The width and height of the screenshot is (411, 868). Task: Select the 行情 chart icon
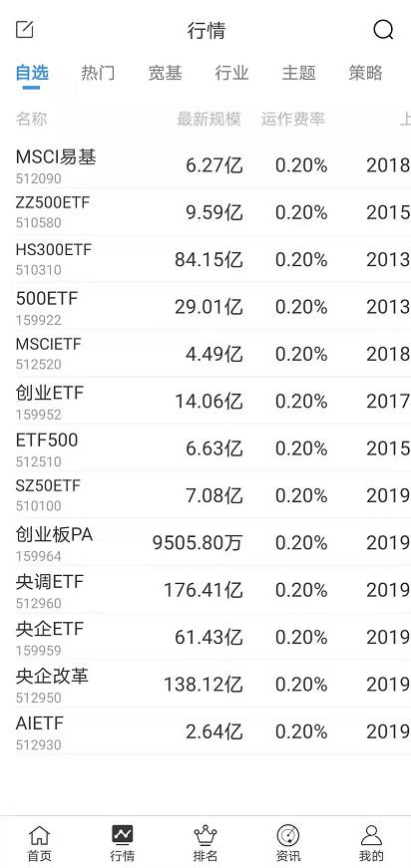pyautogui.click(x=123, y=834)
